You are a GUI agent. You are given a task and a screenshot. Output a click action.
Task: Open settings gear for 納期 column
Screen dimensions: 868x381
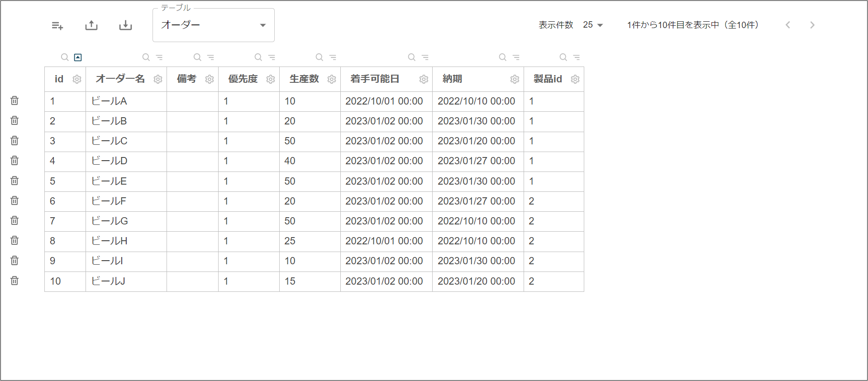[515, 79]
